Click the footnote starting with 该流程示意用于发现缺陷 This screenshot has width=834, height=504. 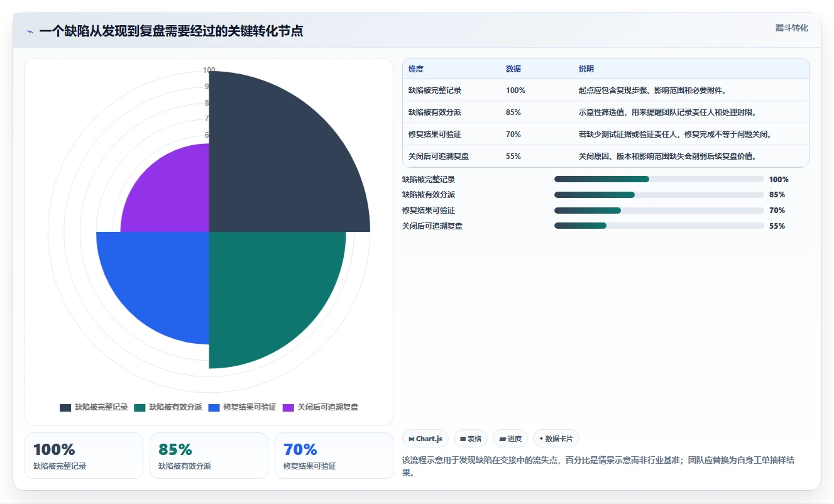598,466
